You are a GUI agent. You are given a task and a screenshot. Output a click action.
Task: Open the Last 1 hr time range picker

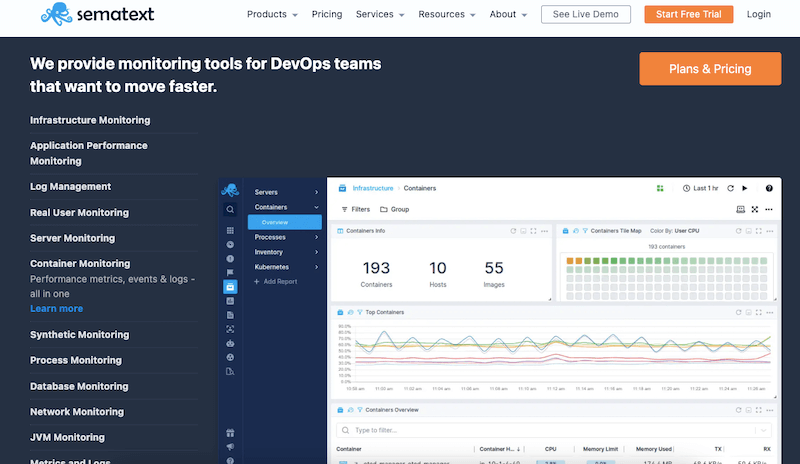click(701, 188)
